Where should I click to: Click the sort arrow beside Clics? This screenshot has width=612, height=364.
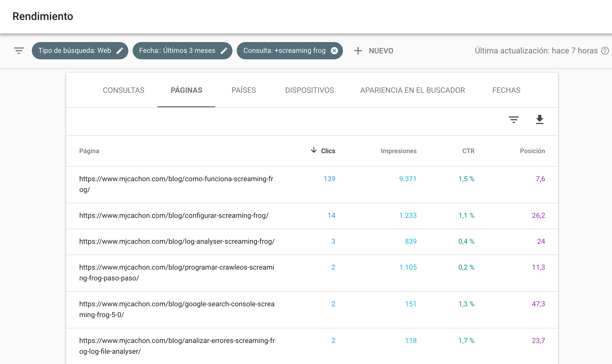(314, 150)
